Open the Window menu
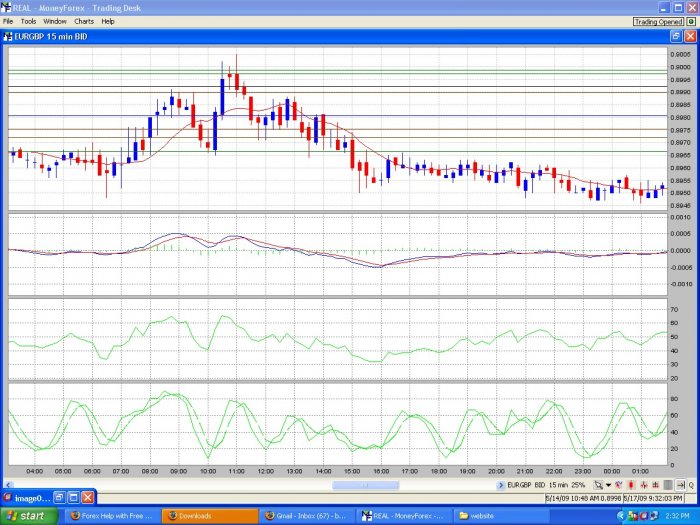The image size is (700, 525). 55,21
